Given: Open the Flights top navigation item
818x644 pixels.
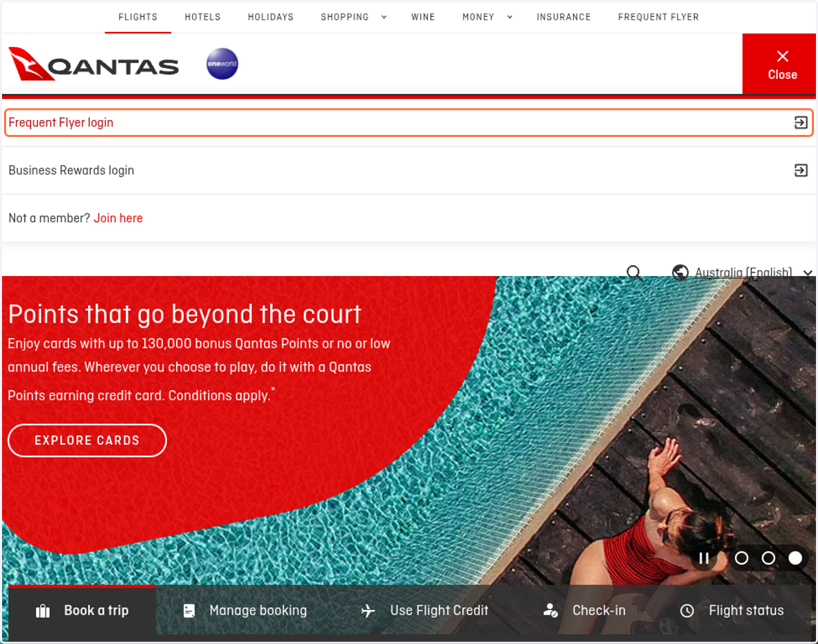Looking at the screenshot, I should [x=138, y=17].
